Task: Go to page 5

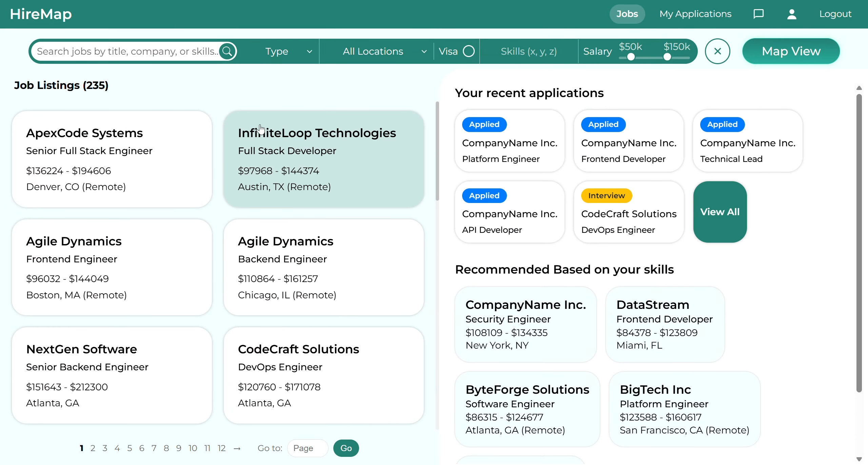Action: pos(130,448)
